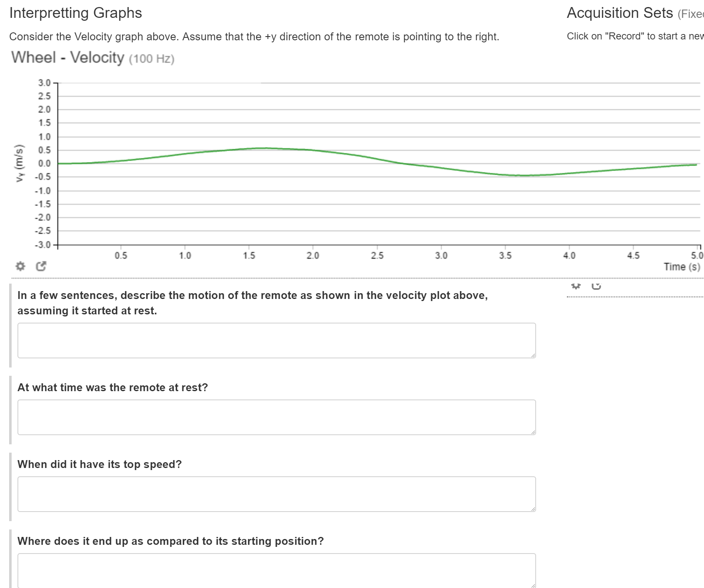Click inside the describe-the-motion answer box
Image resolution: width=704 pixels, height=588 pixels.
tap(276, 341)
